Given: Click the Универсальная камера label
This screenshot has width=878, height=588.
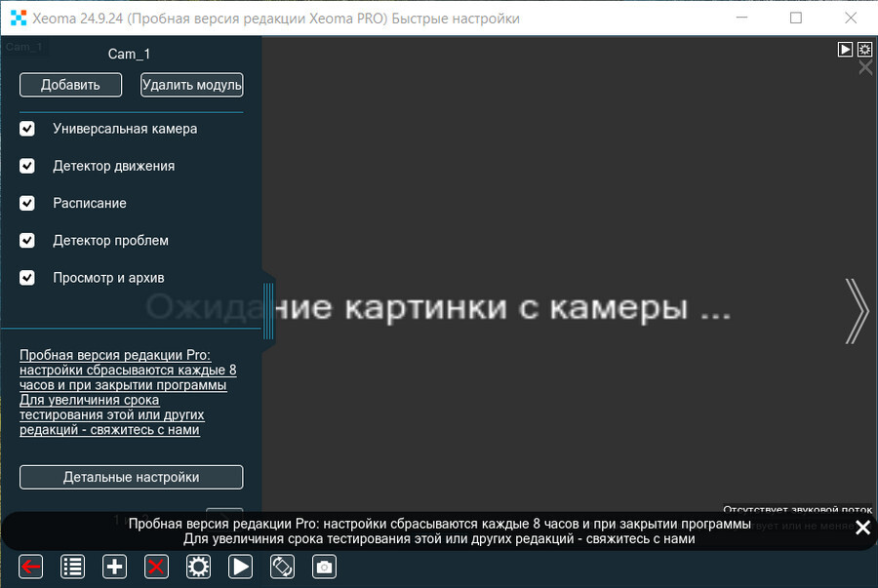Looking at the screenshot, I should click(x=125, y=129).
